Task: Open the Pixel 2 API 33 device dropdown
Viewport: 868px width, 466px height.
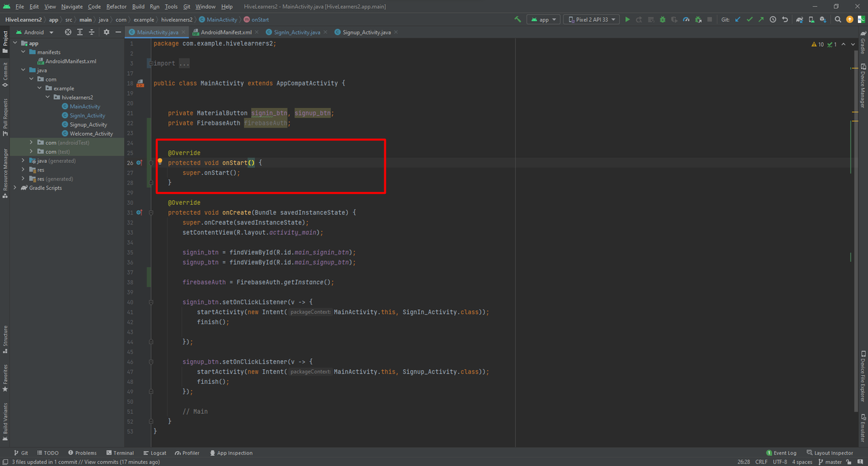Action: click(x=592, y=20)
